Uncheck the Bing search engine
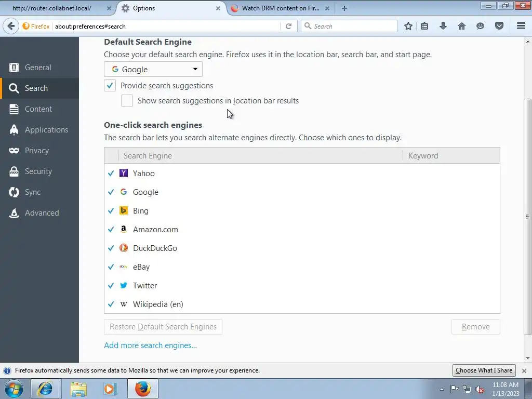 [x=111, y=211]
